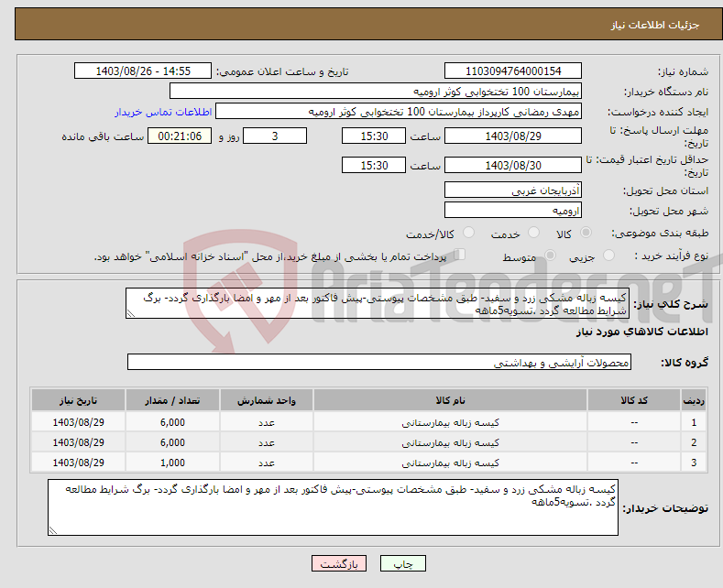The width and height of the screenshot is (723, 588).
Task: Click the response deadline date 1403/08/29 field
Action: [x=513, y=136]
